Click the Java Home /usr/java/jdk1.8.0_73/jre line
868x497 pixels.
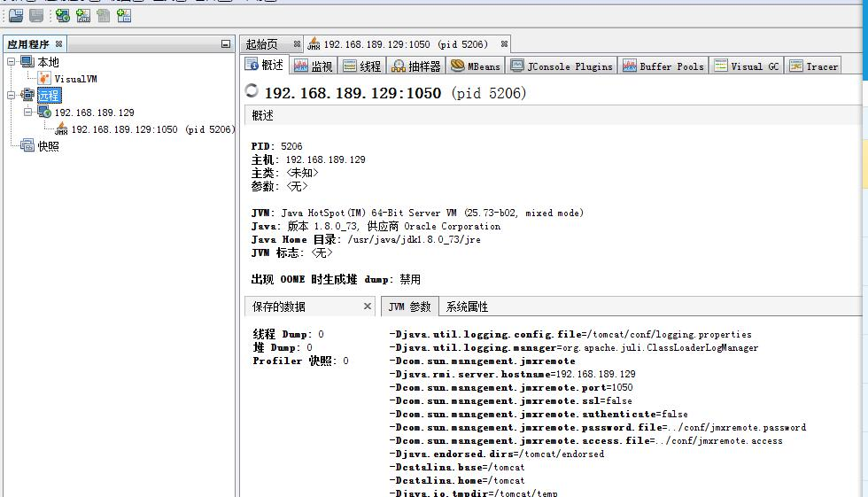(366, 240)
